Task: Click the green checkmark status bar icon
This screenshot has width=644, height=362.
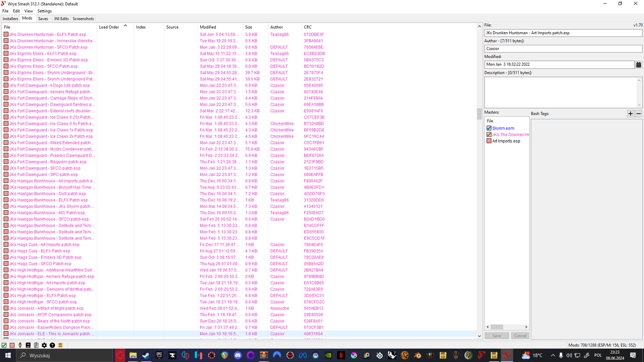Action: tap(4, 345)
